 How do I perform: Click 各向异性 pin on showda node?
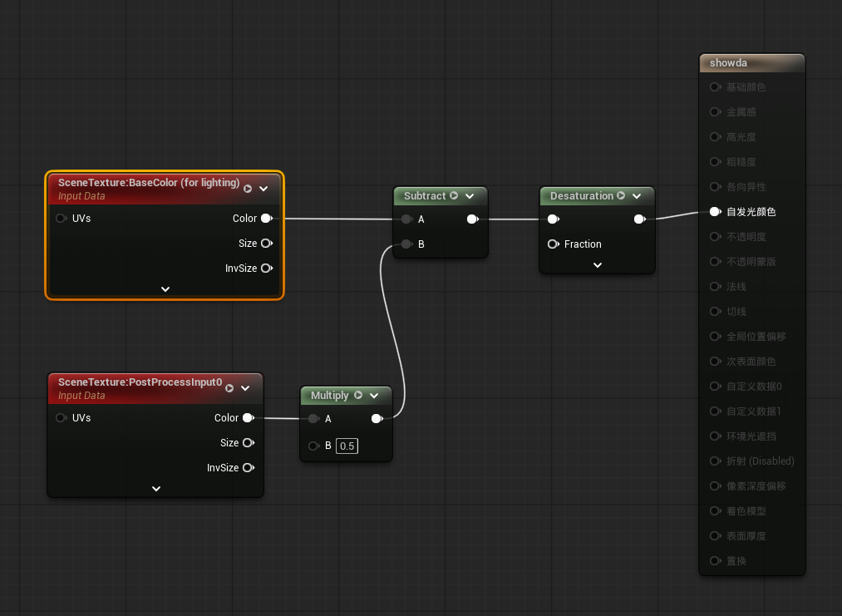(x=716, y=187)
